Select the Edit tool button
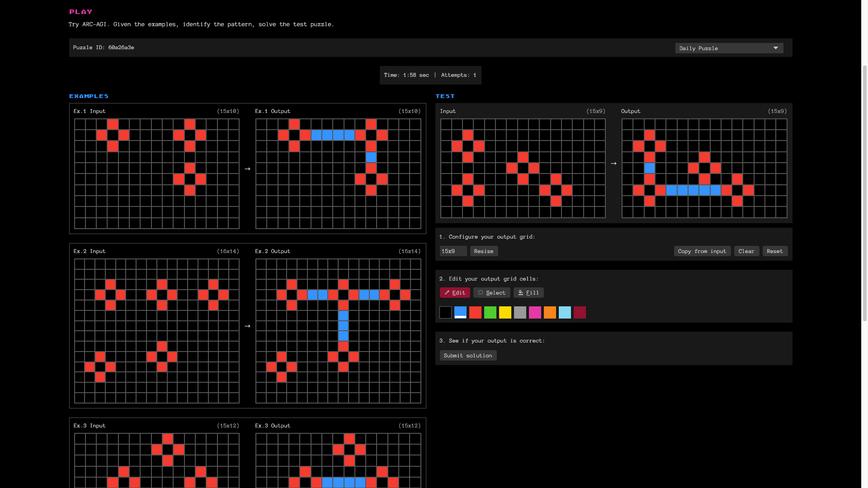The image size is (868, 488). click(x=455, y=293)
